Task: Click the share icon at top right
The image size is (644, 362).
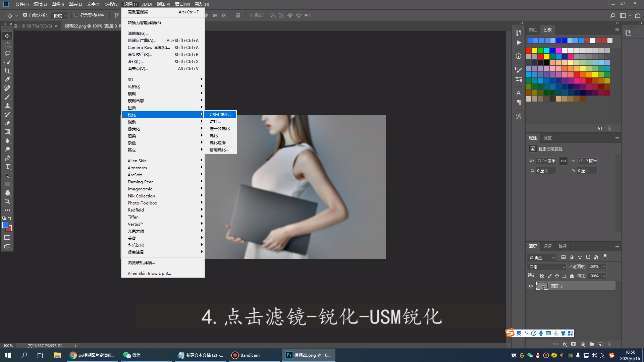Action: click(x=637, y=16)
